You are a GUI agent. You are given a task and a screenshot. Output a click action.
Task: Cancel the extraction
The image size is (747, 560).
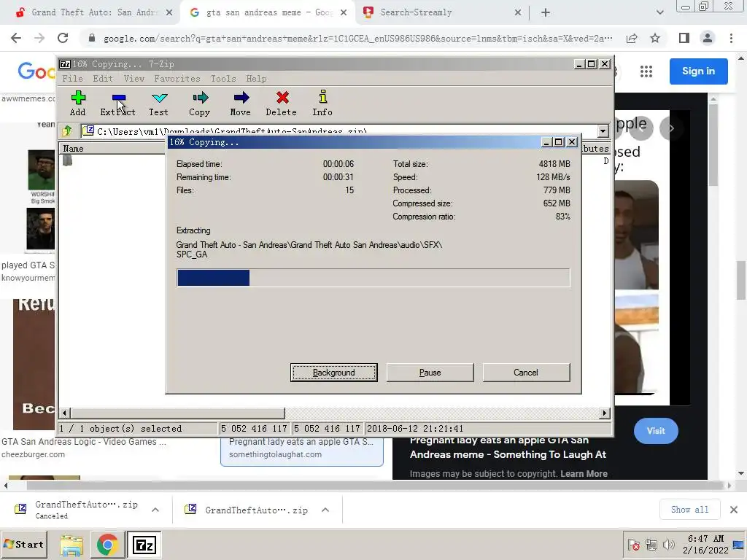pyautogui.click(x=526, y=373)
